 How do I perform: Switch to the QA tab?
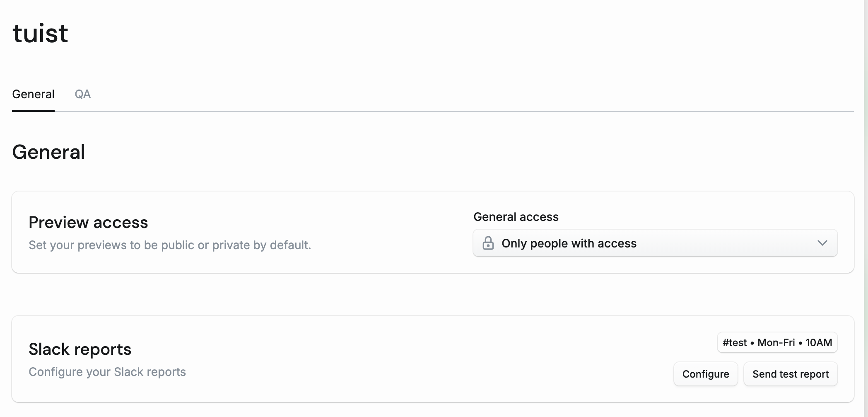82,94
